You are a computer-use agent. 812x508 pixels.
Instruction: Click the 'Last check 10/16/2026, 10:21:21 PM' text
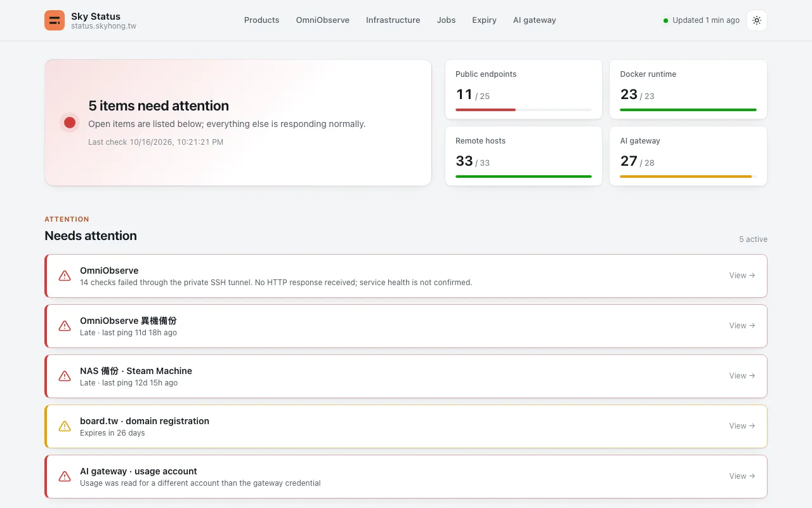pos(156,142)
